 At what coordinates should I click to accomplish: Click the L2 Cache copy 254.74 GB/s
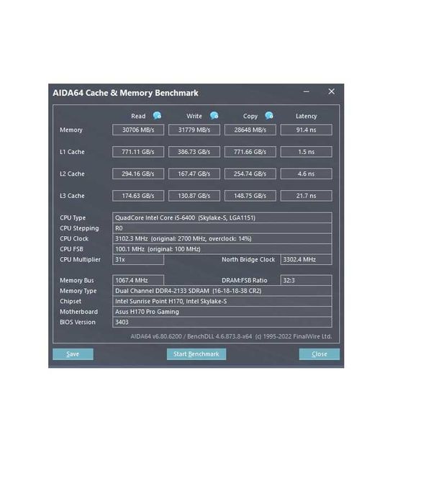(x=250, y=174)
